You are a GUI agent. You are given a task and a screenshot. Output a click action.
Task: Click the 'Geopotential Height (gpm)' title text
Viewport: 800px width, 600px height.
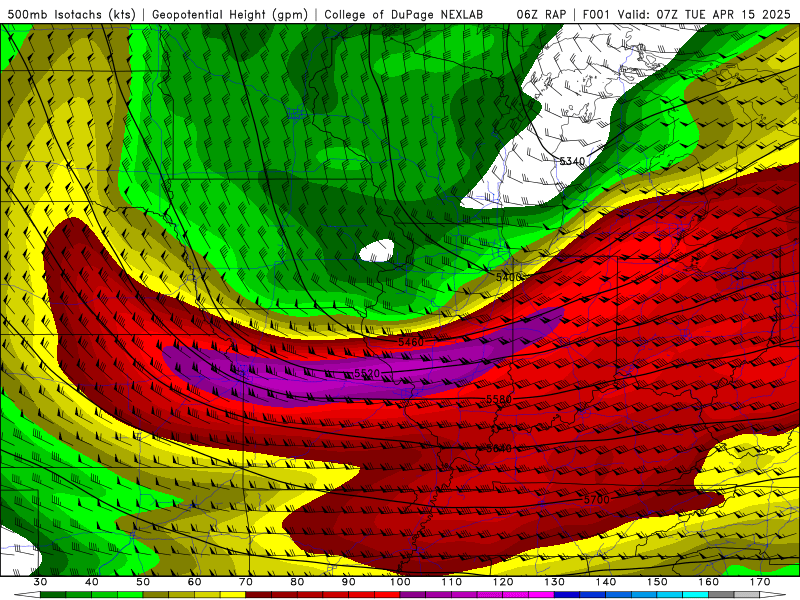tap(230, 14)
